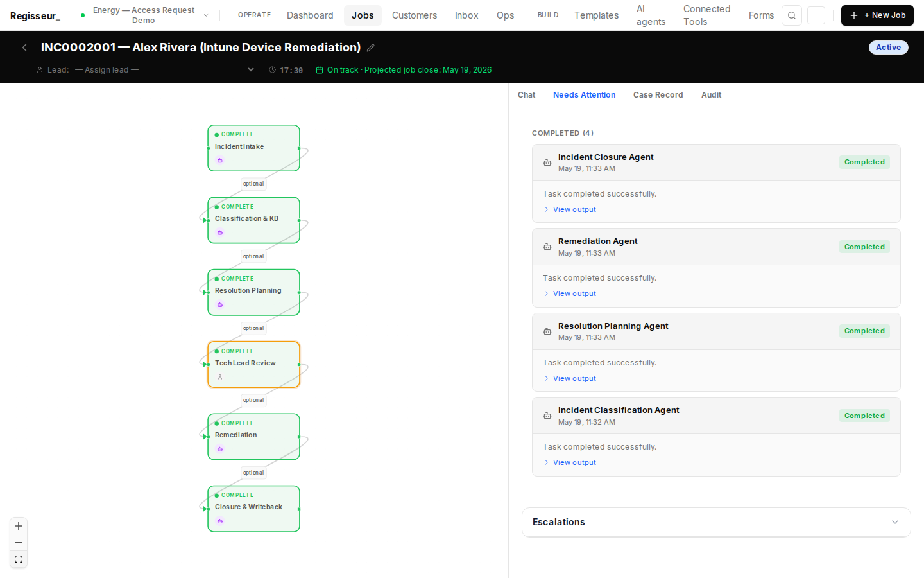Click the blank square button beside search
This screenshot has height=578, width=924.
[816, 15]
